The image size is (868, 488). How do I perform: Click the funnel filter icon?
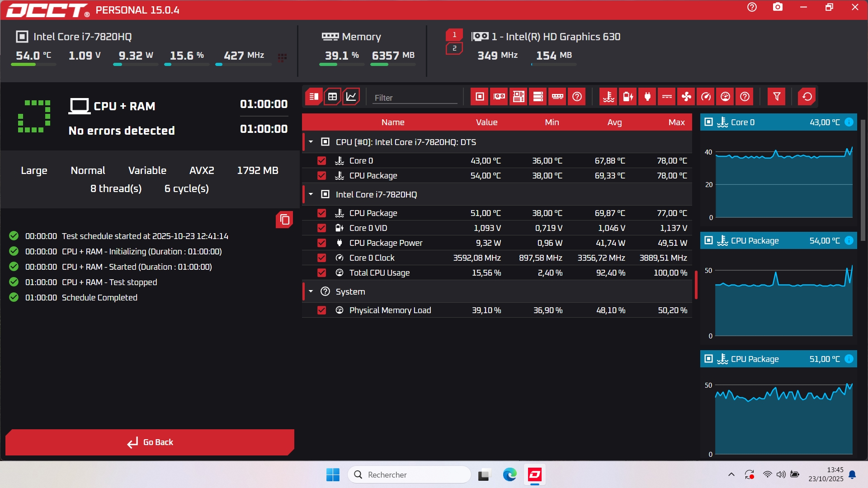point(776,97)
